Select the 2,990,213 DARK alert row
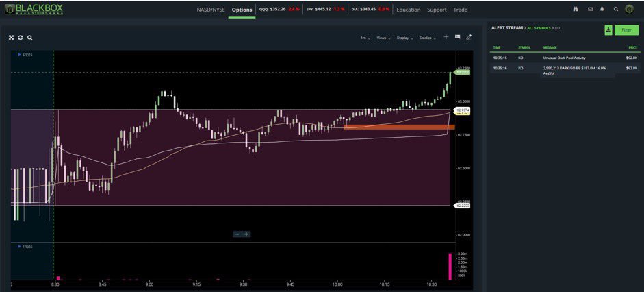Image resolution: width=644 pixels, height=292 pixels. coord(565,70)
